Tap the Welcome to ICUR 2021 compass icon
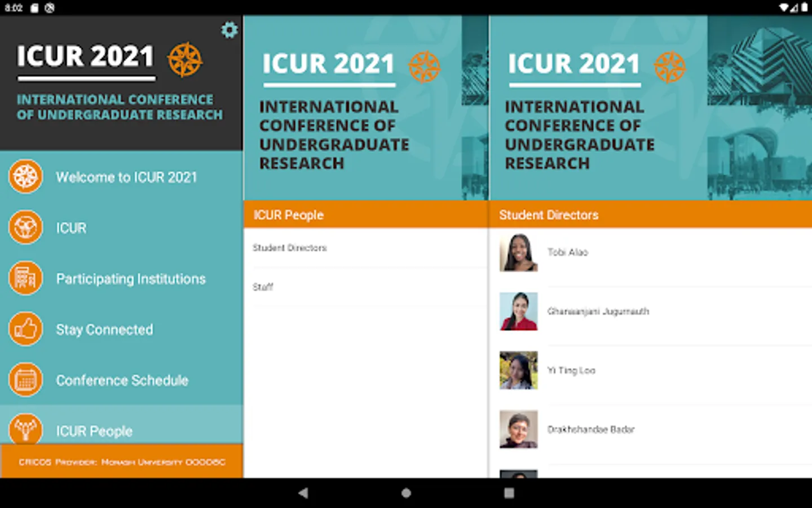Viewport: 812px width, 508px height. click(25, 177)
